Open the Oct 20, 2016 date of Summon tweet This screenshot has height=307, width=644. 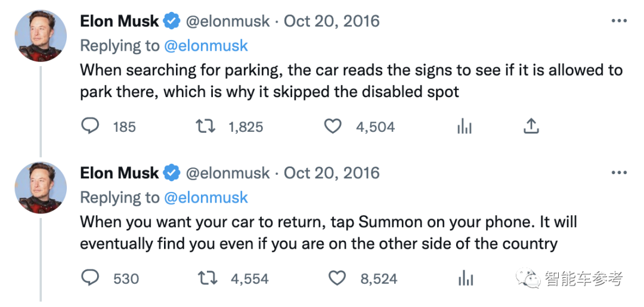click(332, 173)
